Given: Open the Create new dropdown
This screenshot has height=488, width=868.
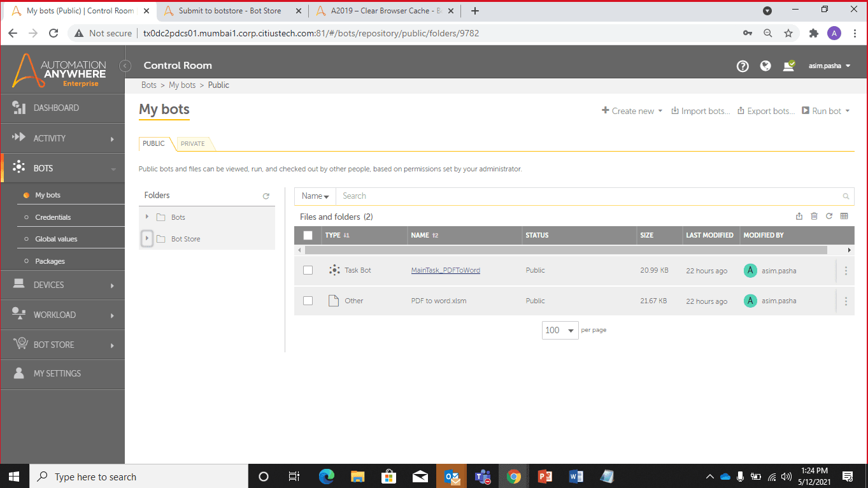Looking at the screenshot, I should click(632, 111).
